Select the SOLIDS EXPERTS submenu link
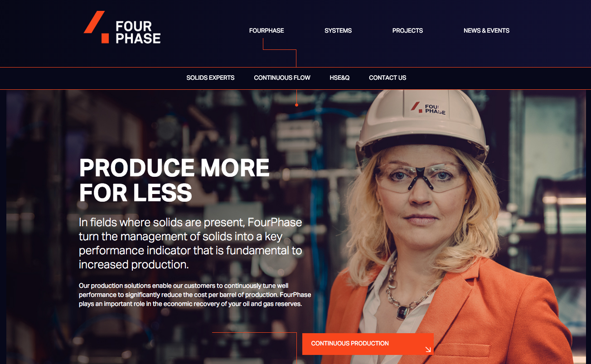 tap(210, 78)
